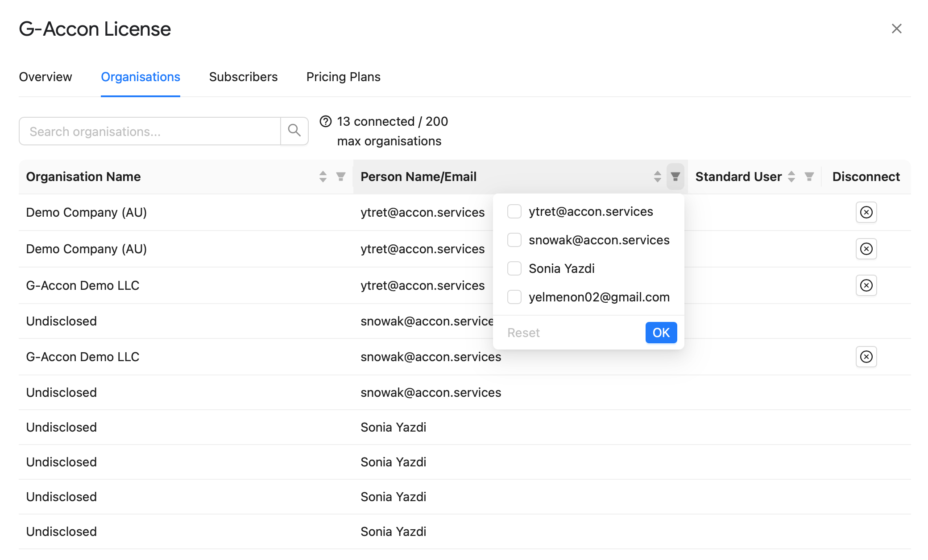Sort by Organisation Name column arrows
The width and height of the screenshot is (928, 560).
tap(323, 177)
